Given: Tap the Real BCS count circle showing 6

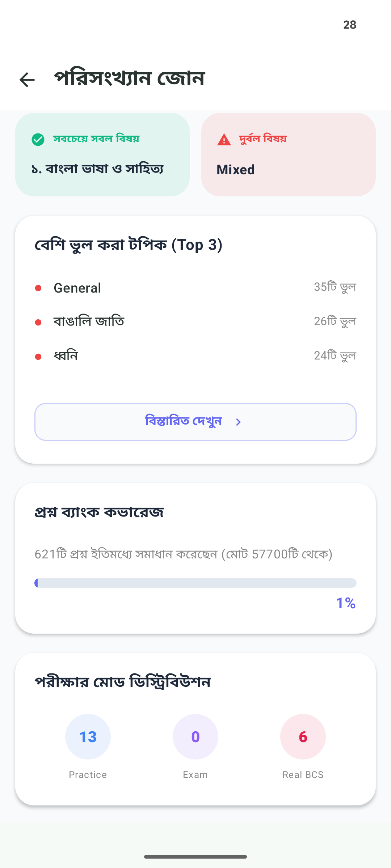Looking at the screenshot, I should [x=303, y=737].
